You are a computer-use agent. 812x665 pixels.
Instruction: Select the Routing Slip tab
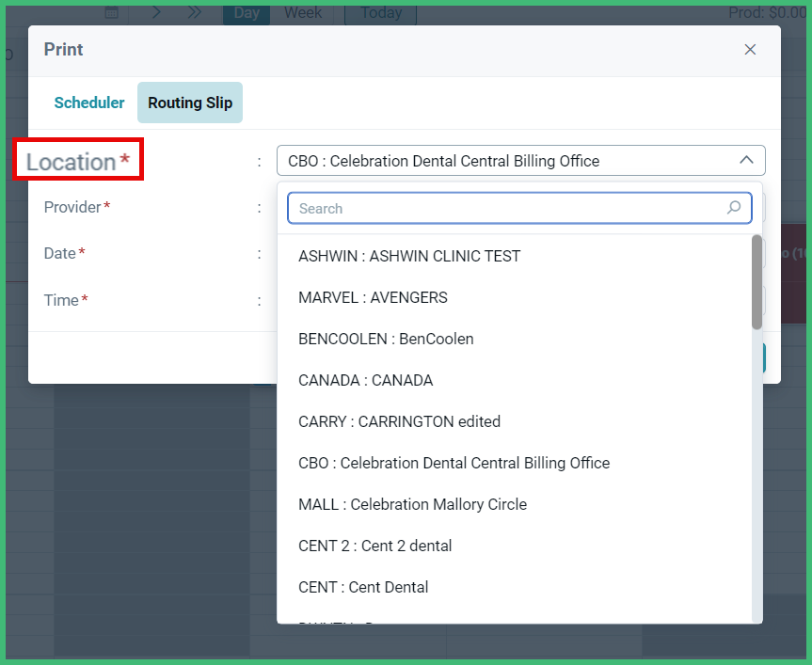tap(189, 103)
